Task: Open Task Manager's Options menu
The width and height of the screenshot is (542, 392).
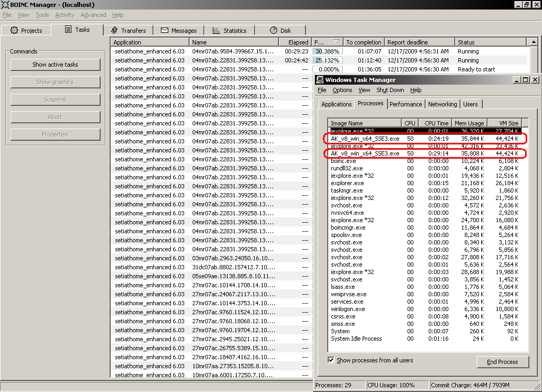Action: (x=342, y=90)
